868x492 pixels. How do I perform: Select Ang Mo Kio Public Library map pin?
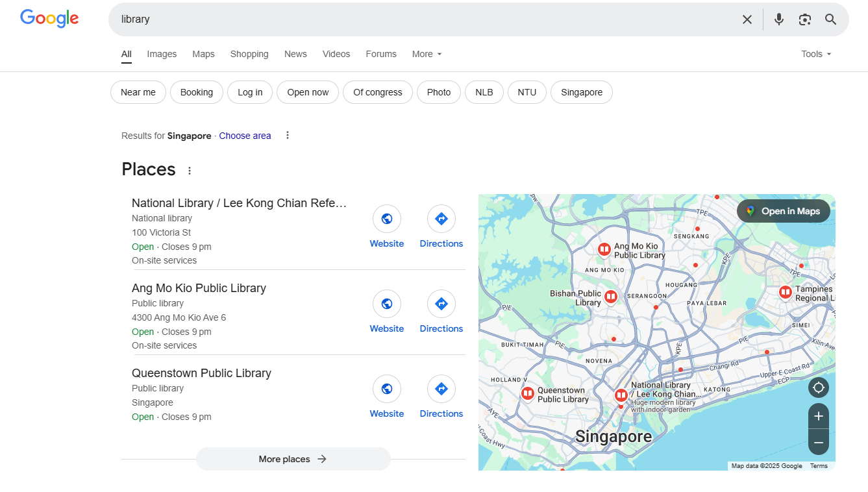[604, 249]
